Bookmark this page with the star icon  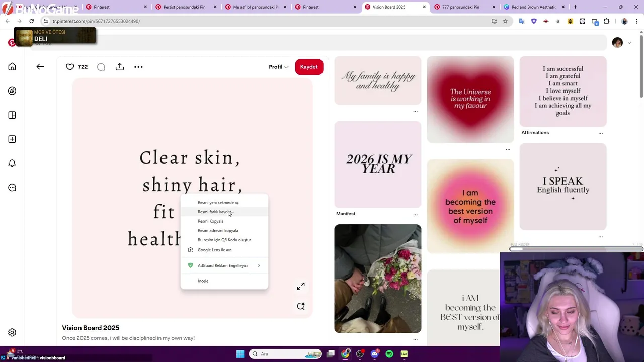point(505,21)
